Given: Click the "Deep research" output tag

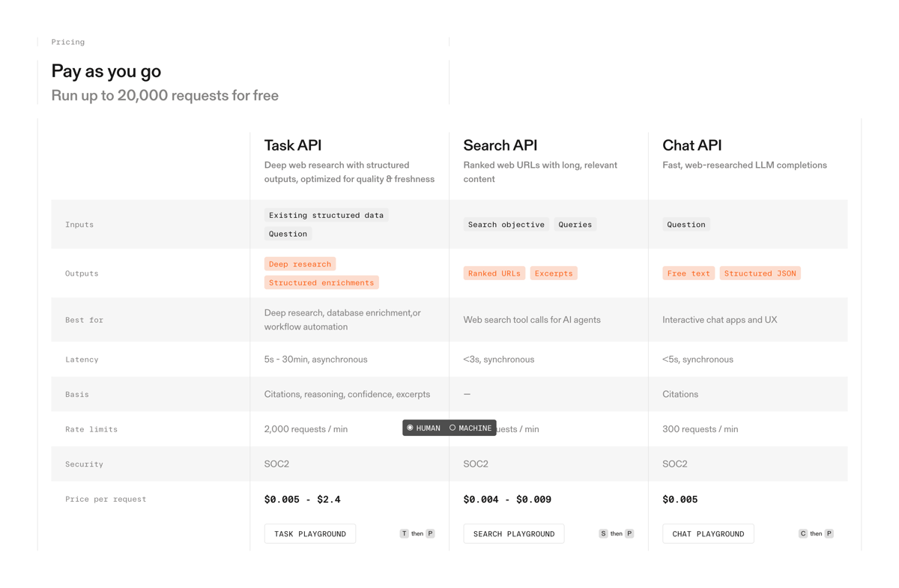Looking at the screenshot, I should [x=300, y=264].
